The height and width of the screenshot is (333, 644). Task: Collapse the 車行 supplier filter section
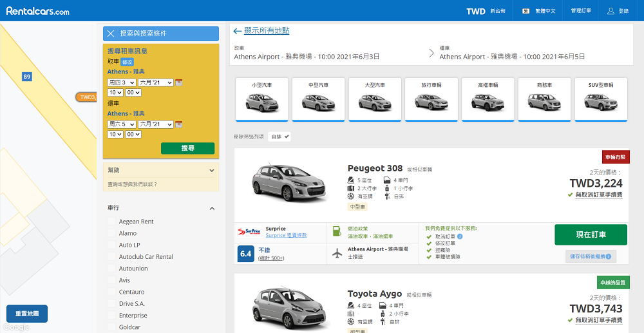pyautogui.click(x=212, y=209)
